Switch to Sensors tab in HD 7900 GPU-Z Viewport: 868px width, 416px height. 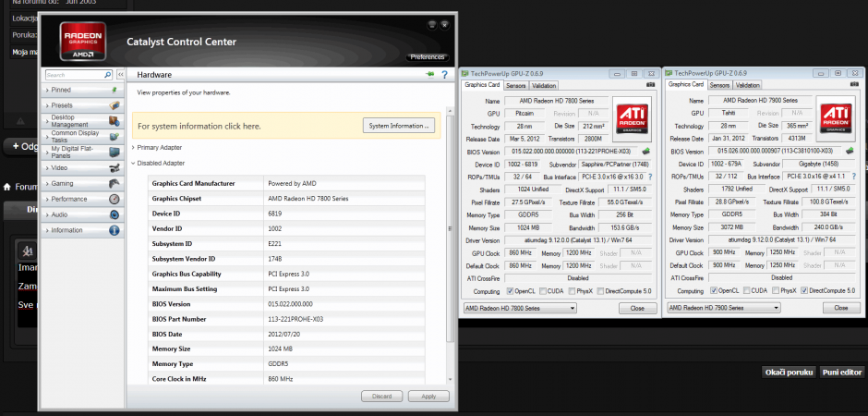click(x=719, y=85)
